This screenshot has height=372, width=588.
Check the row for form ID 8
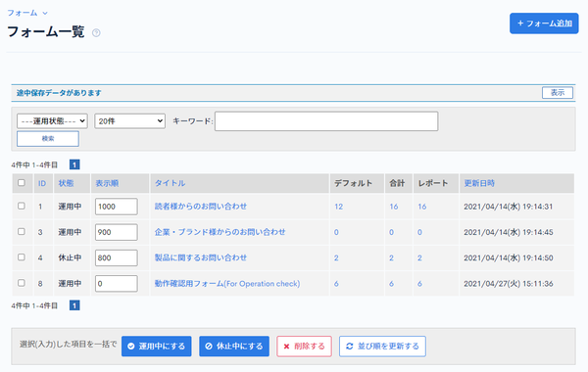[22, 283]
